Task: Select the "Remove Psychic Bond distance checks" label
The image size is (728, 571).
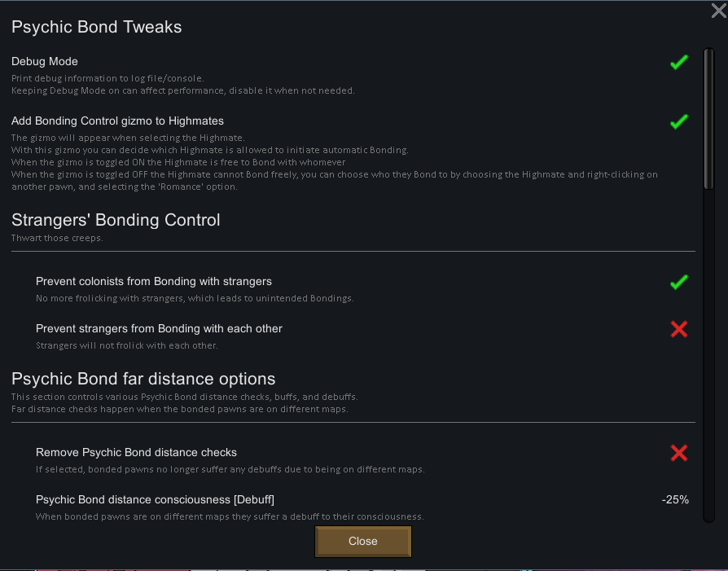Action: point(136,453)
